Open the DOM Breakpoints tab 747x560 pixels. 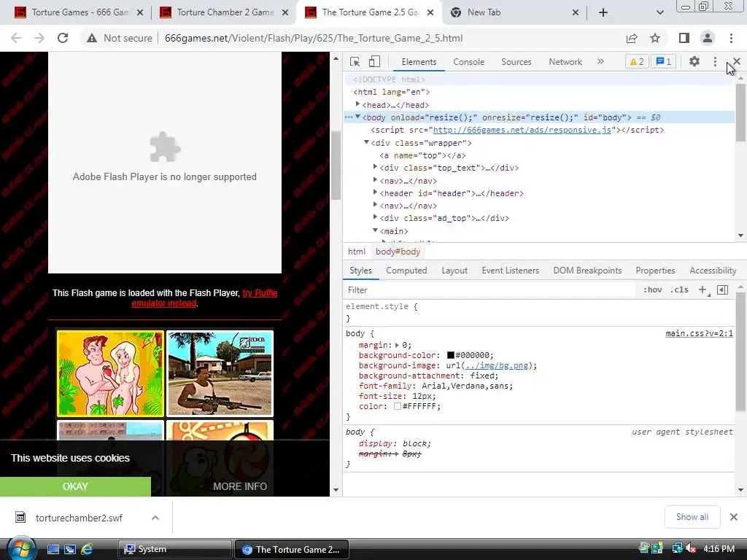[587, 271]
